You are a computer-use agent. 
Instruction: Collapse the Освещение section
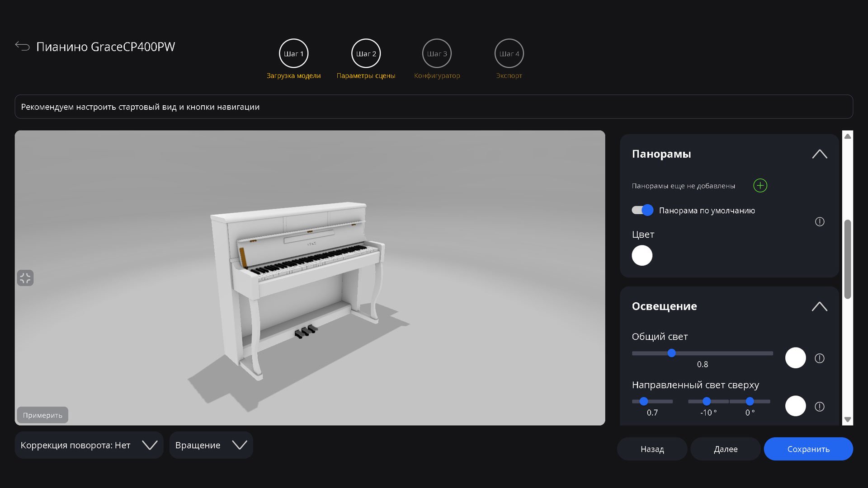pos(819,306)
